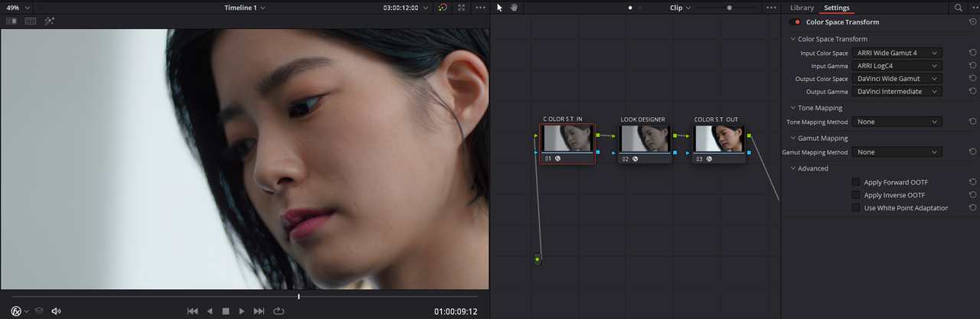
Task: Toggle full-screen viewer expand icon
Action: 461,8
